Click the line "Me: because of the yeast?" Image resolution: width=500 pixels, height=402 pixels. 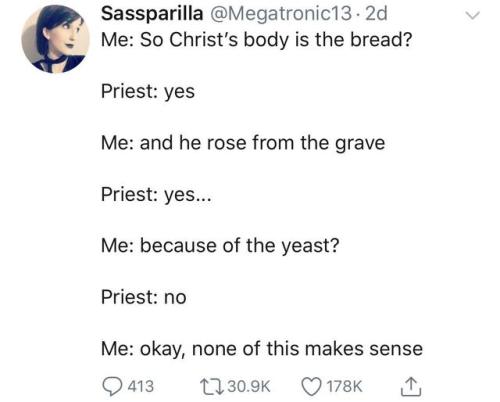coord(220,246)
